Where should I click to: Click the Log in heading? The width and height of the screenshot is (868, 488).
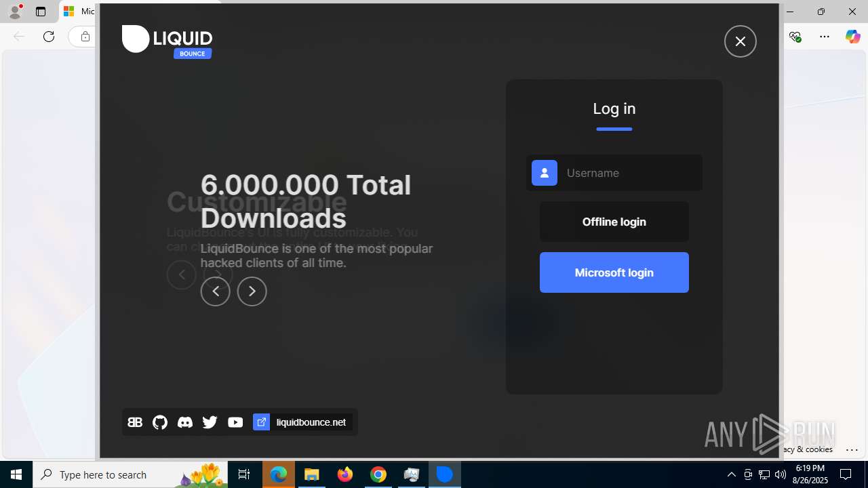click(614, 108)
